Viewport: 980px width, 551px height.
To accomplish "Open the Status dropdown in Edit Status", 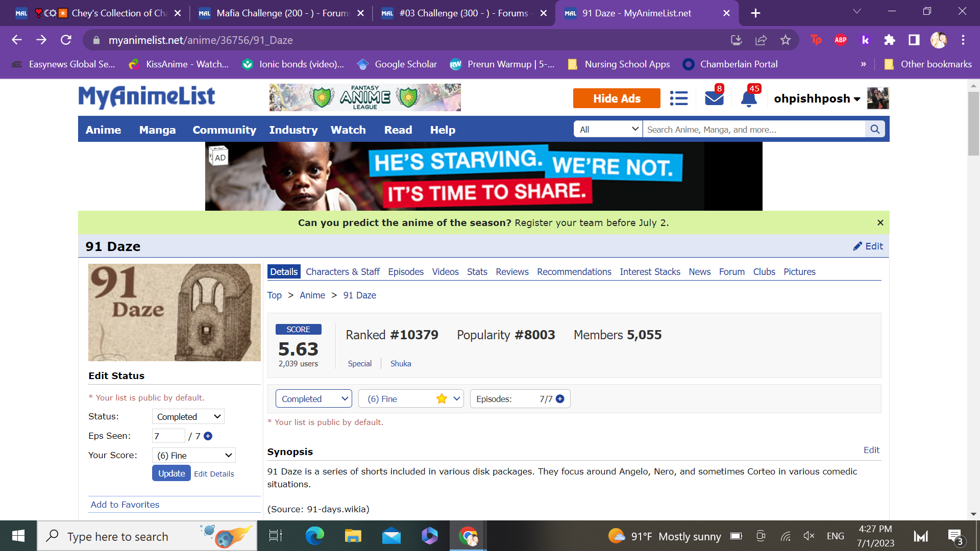I will tap(188, 417).
